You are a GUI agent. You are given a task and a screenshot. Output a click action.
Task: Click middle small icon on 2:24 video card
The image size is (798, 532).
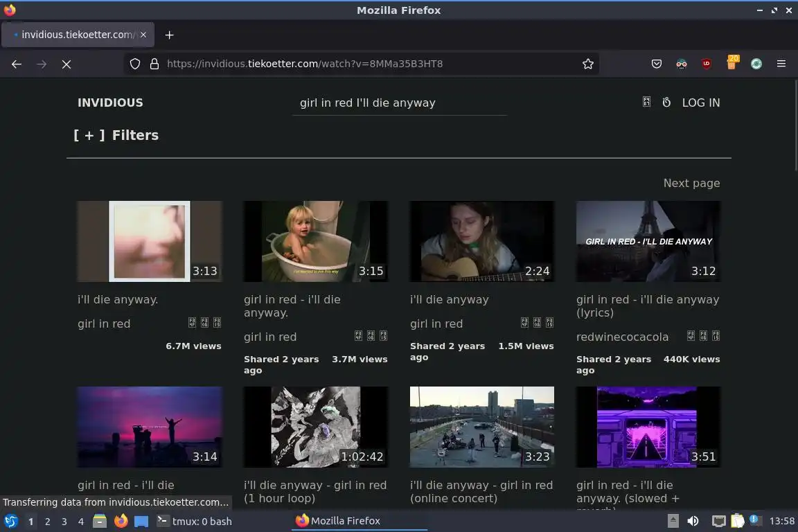pos(537,322)
